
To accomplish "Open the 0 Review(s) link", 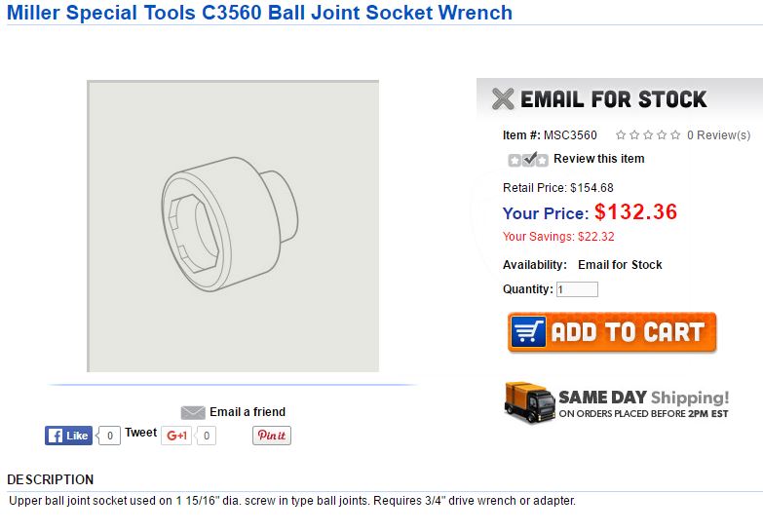I will pyautogui.click(x=718, y=135).
